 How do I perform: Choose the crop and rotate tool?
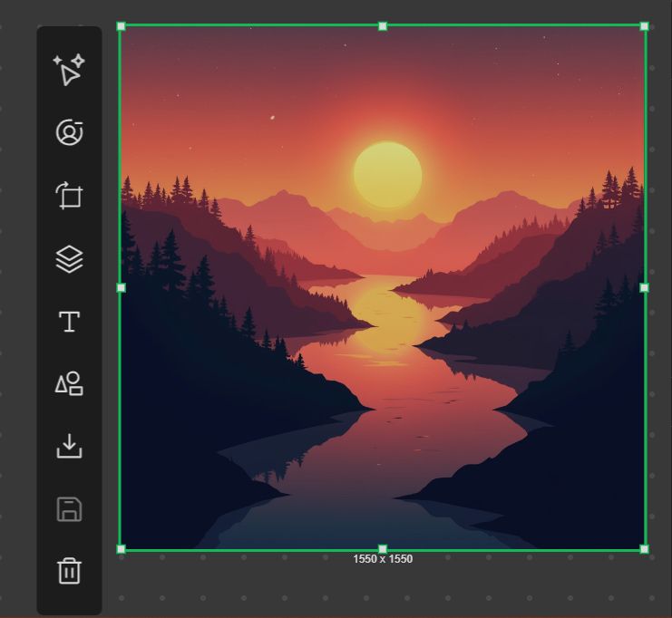coord(69,196)
